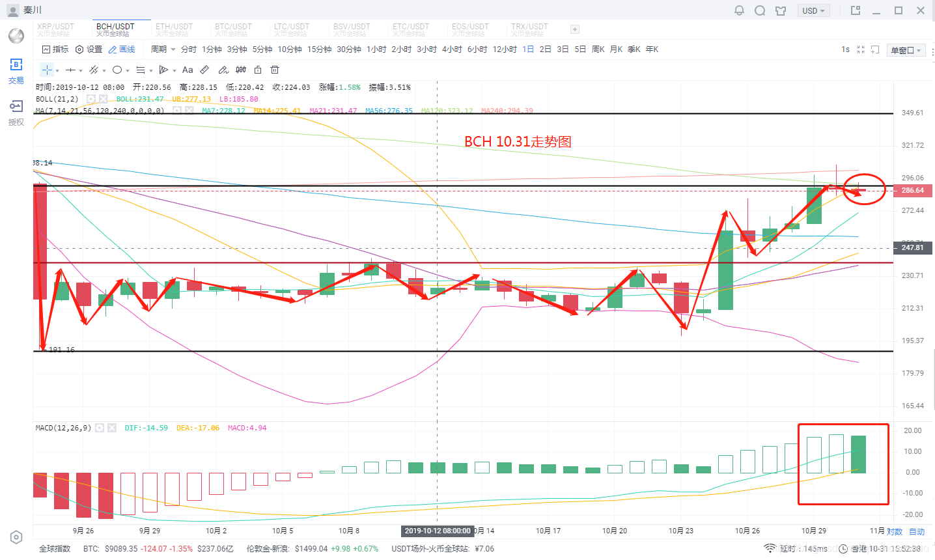Click the 247.81 price axis label
Screen dimensions: 935x560
(x=913, y=248)
